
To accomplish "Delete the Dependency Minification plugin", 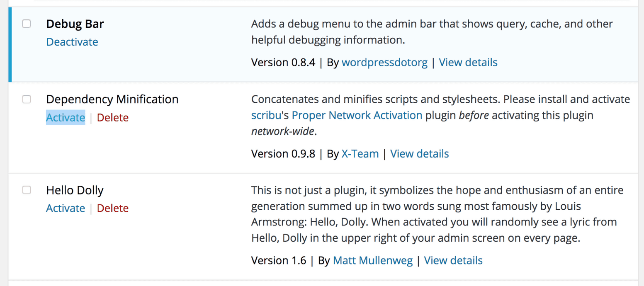I will point(113,118).
